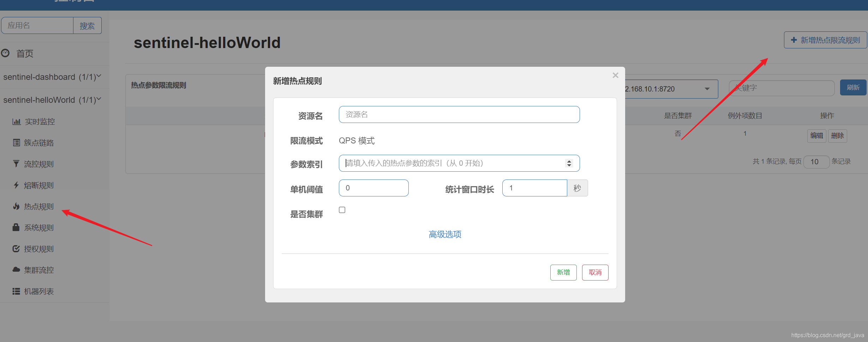Collapse the sentinel-helloWorld (1/1) app group
Viewport: 868px width, 342px height.
[x=52, y=100]
